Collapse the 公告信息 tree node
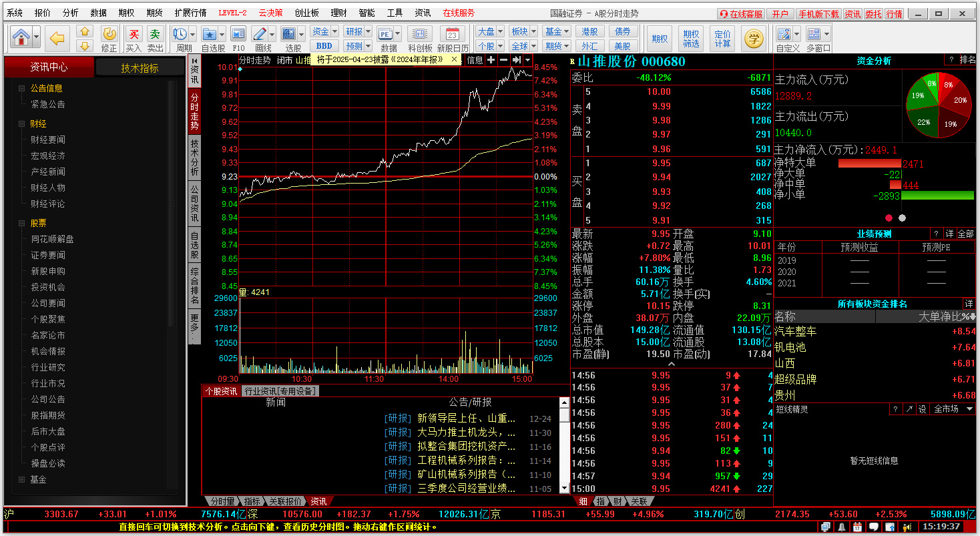Viewport: 980px width, 536px height. (21, 88)
